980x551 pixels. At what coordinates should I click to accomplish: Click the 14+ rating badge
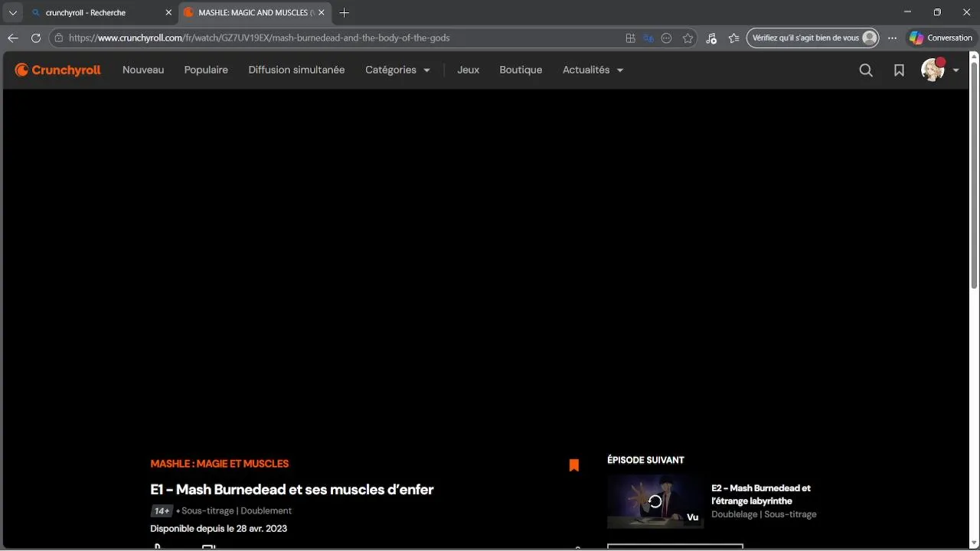point(162,510)
